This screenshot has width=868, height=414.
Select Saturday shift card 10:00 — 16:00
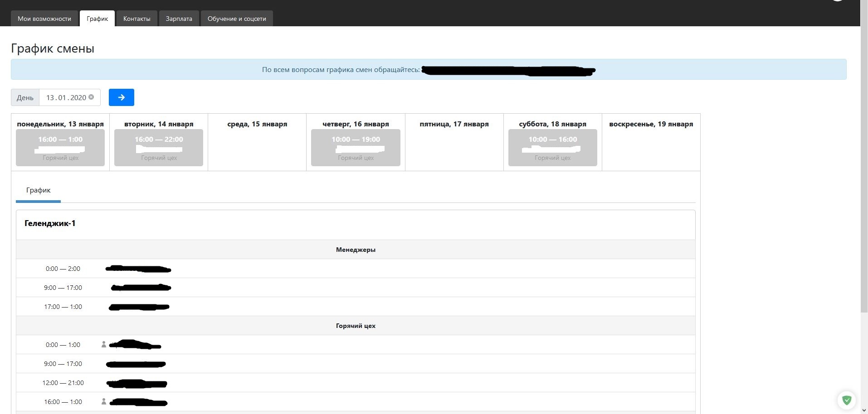552,148
